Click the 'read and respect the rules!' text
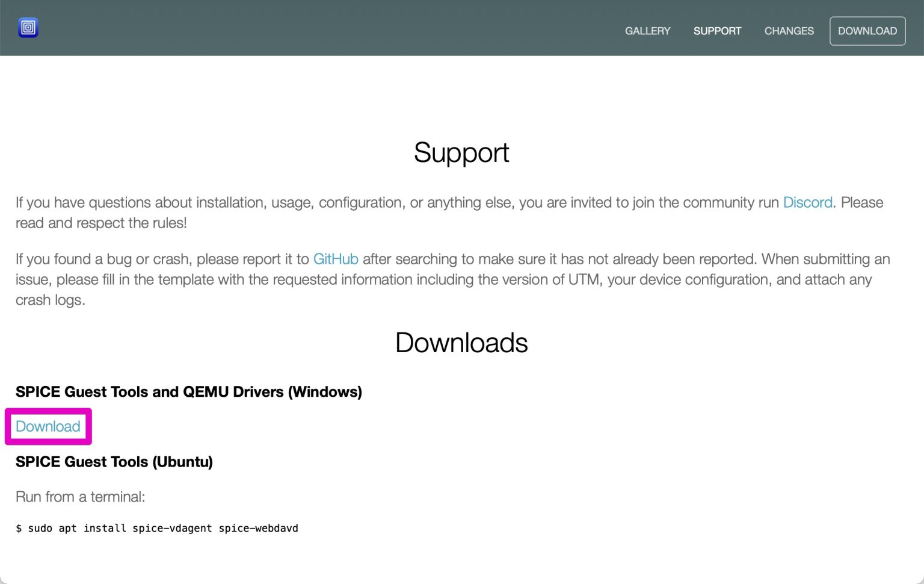This screenshot has height=584, width=924. pos(101,223)
